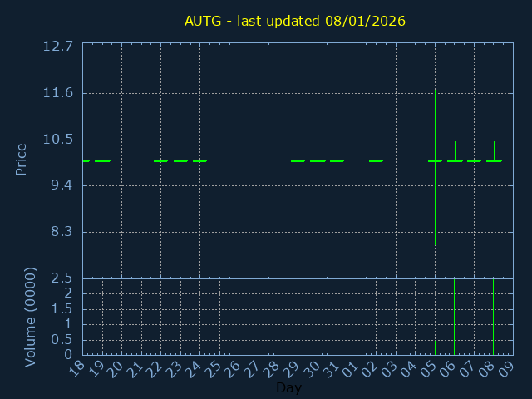The height and width of the screenshot is (399, 532).
Task: Click the 1.5 volume tick label
Action: (64, 308)
